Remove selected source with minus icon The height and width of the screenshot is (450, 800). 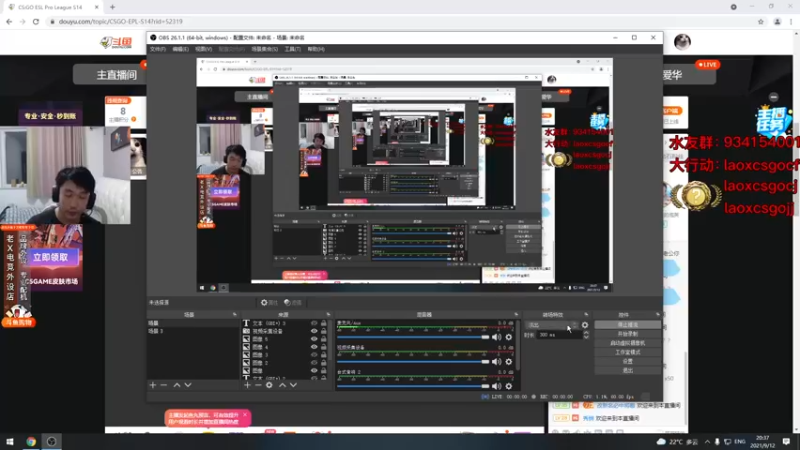(258, 385)
